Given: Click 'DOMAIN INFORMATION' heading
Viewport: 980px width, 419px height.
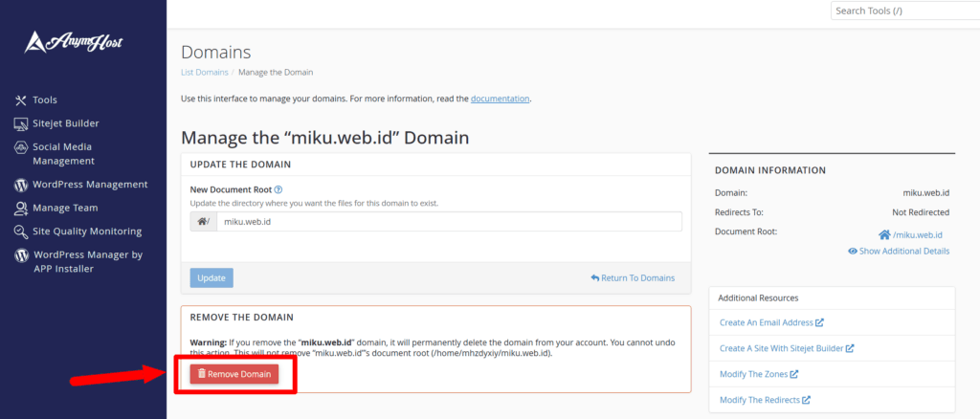Looking at the screenshot, I should coord(770,170).
